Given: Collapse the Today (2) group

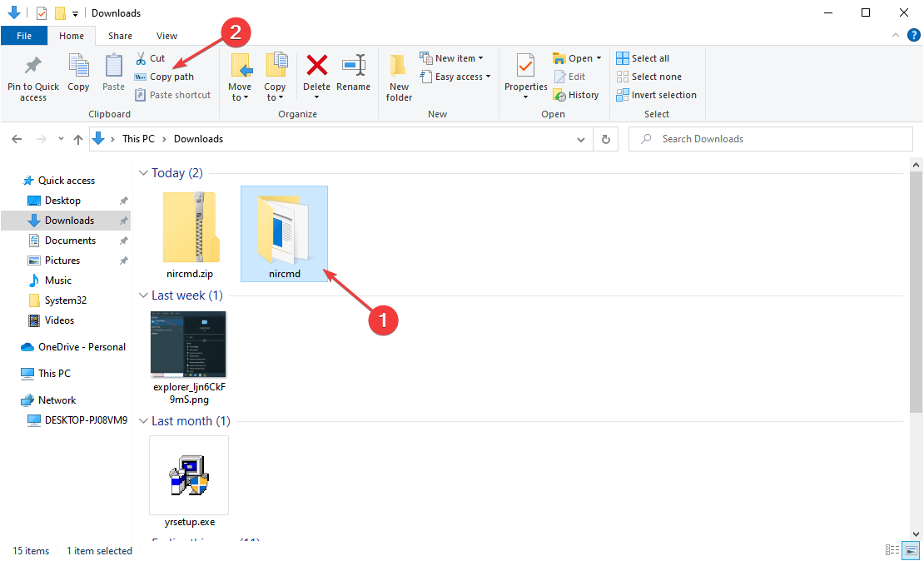Looking at the screenshot, I should 143,173.
